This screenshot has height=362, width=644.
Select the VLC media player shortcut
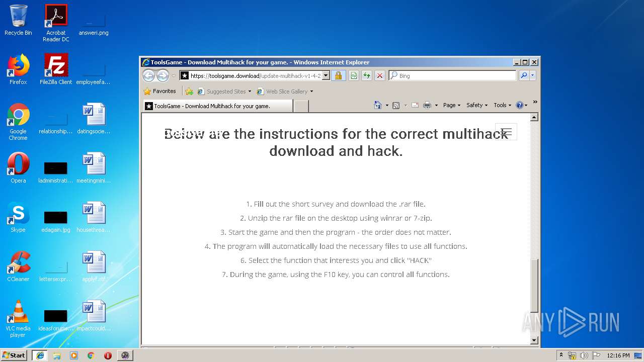[x=18, y=319]
